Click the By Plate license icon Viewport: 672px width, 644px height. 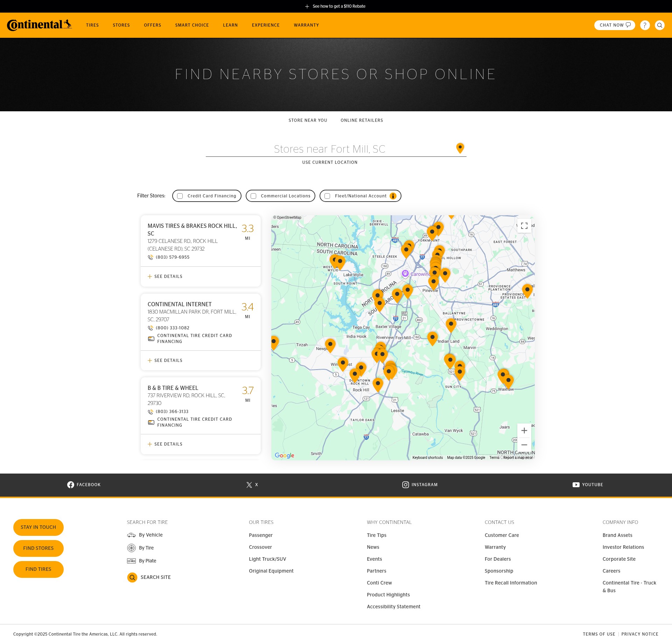[131, 561]
